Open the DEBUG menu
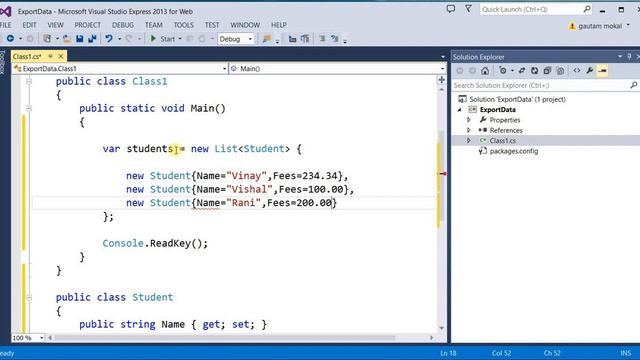Viewport: 640px width, 360px height. coord(123,25)
